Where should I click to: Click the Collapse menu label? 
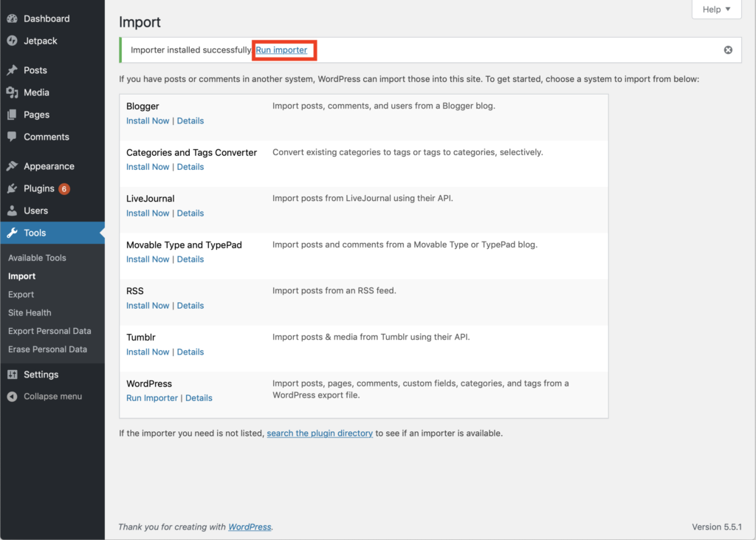tap(53, 397)
